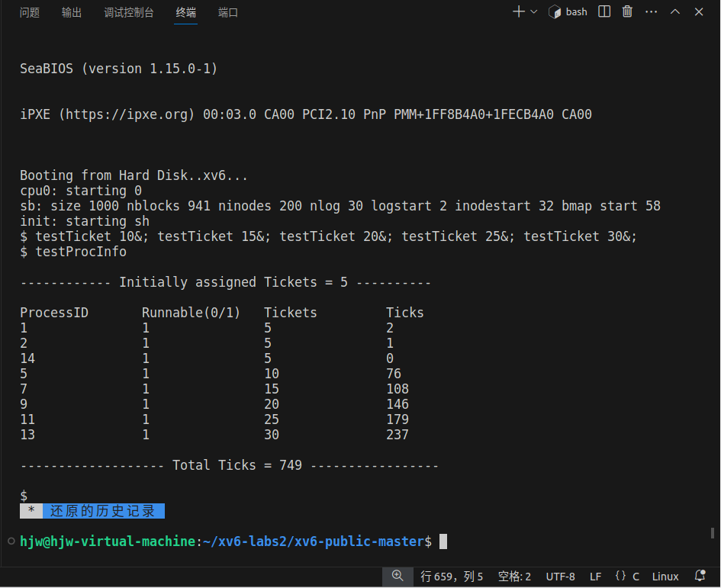Click the 'cpu0: starting 0' line
Image resolution: width=721 pixels, height=588 pixels.
(x=81, y=191)
